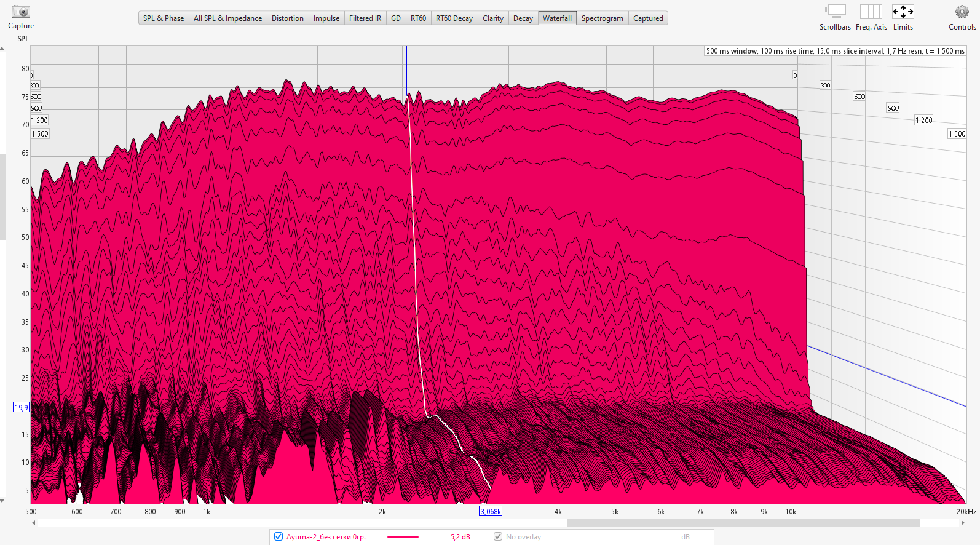Toggle the No overlay checkbox
980x545 pixels.
[x=498, y=536]
